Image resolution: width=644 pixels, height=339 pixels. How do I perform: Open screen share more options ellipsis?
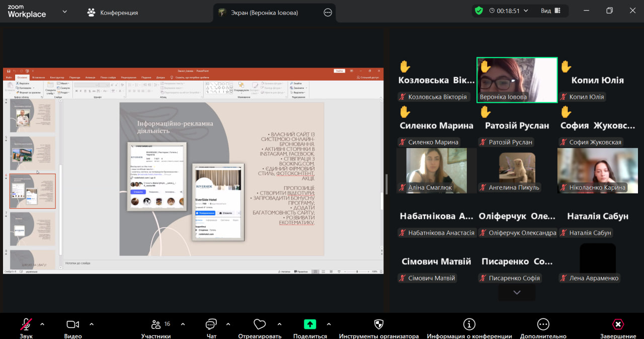tap(328, 13)
